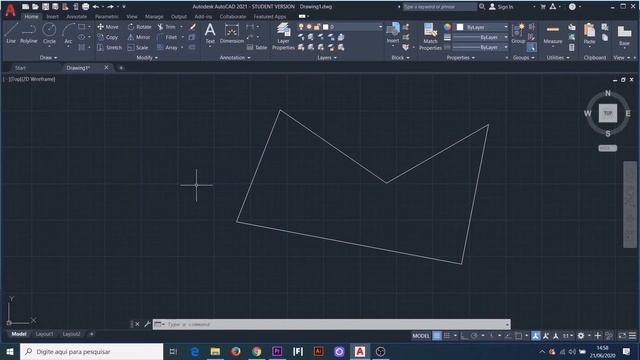Toggle the drawing grid display
This screenshot has height=360, width=640.
[437, 336]
